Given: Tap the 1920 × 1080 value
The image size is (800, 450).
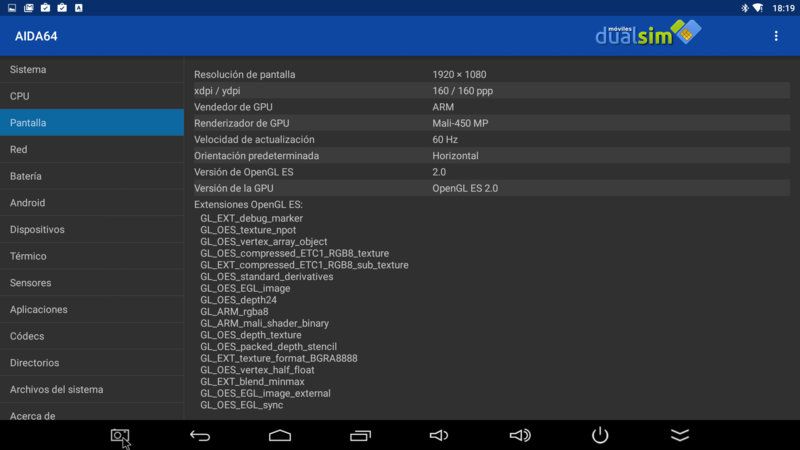Looking at the screenshot, I should (x=459, y=74).
